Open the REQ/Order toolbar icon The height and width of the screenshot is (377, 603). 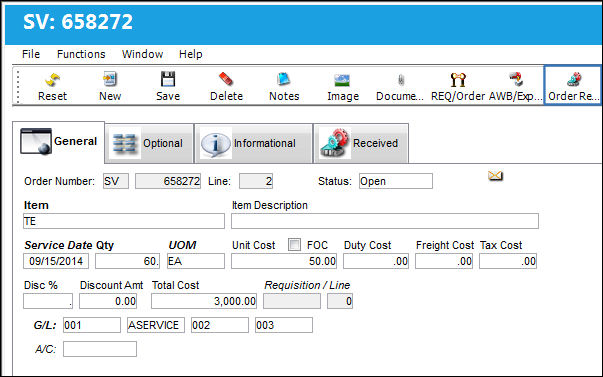[458, 80]
